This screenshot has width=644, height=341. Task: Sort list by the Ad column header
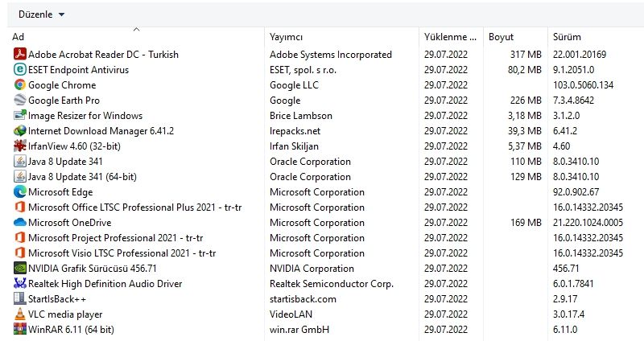[x=19, y=37]
